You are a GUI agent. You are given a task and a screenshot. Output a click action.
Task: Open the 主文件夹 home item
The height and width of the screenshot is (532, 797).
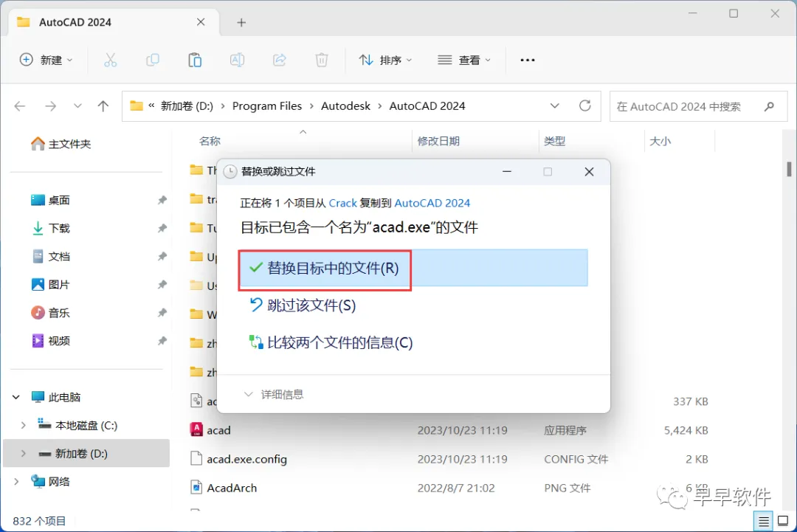click(61, 144)
